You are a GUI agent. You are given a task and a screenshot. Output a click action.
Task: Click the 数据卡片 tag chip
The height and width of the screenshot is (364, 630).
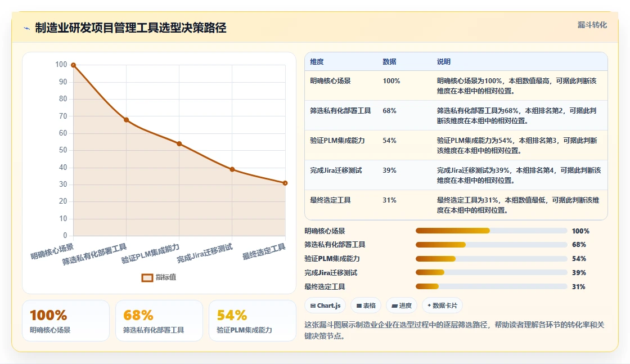pos(442,305)
